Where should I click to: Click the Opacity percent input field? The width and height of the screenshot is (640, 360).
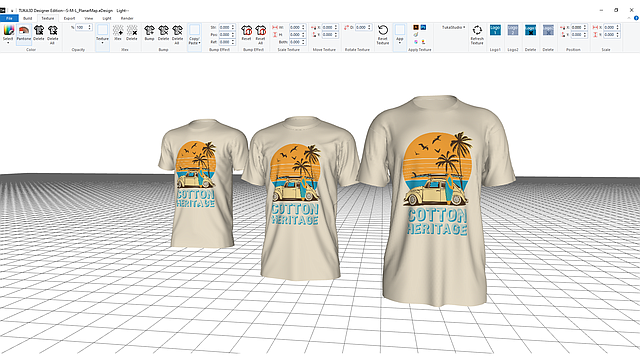(x=82, y=27)
